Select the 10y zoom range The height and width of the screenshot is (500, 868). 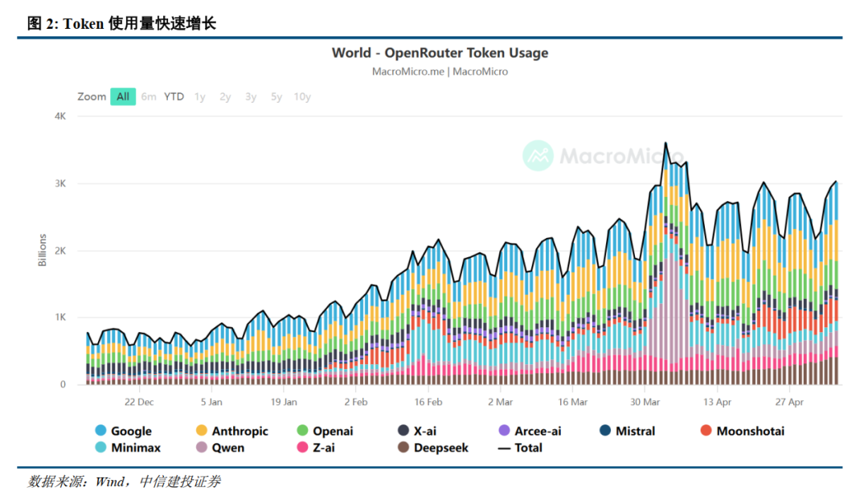tap(302, 96)
